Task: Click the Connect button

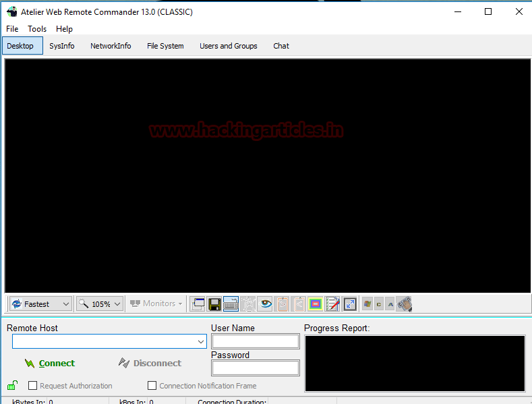Action: [50, 363]
